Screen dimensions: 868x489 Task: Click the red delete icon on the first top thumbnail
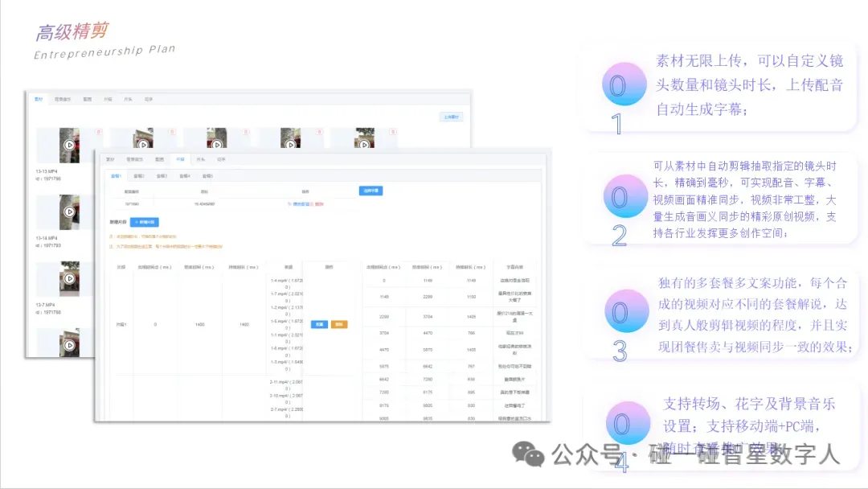coord(97,131)
